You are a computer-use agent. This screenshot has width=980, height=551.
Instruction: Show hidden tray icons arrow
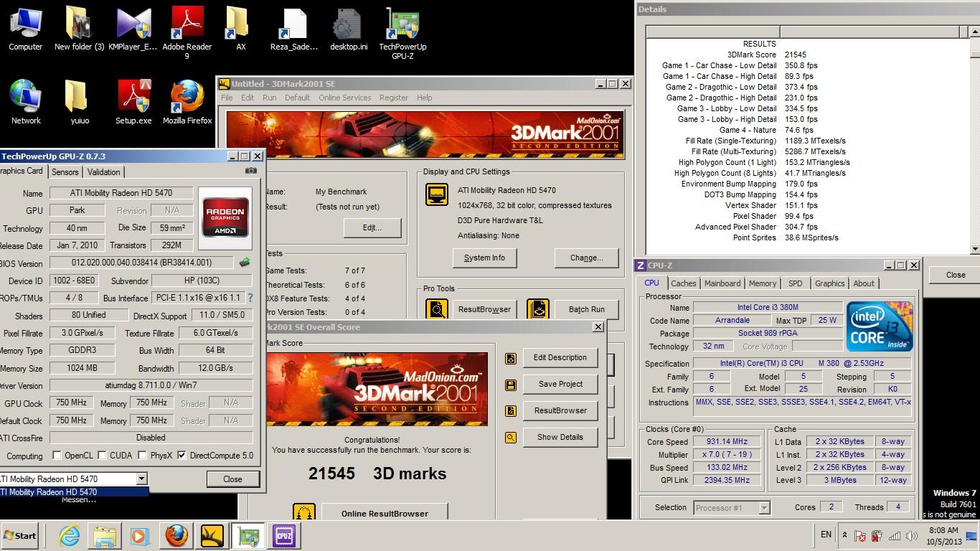pyautogui.click(x=844, y=535)
